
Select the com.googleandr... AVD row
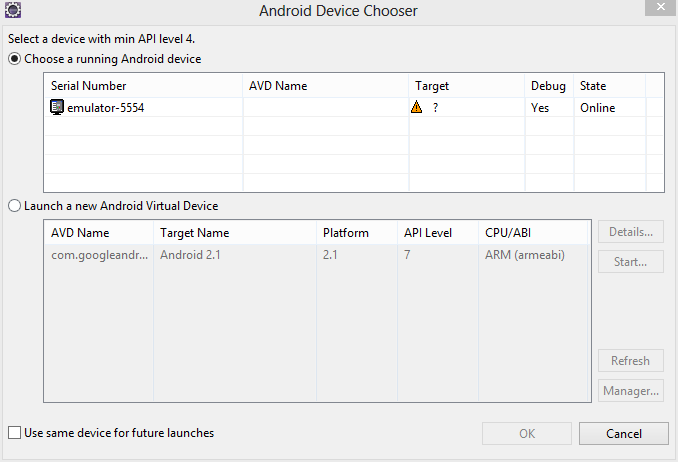(317, 255)
